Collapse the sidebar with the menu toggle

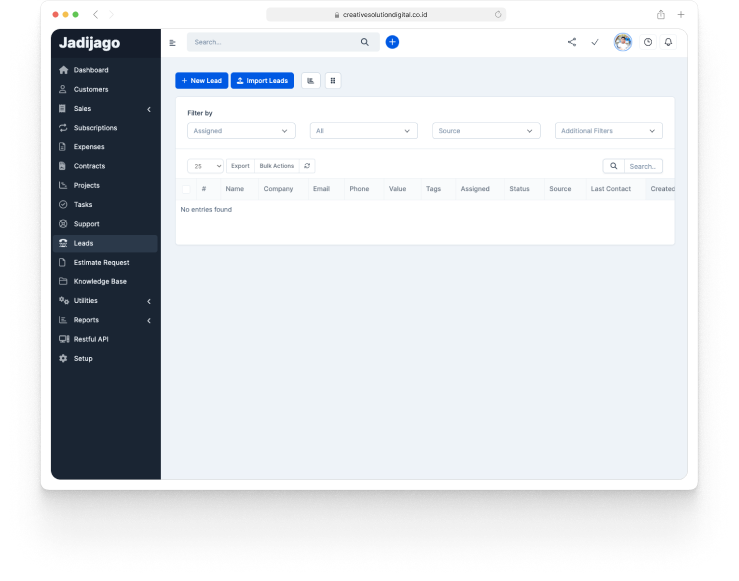pyautogui.click(x=173, y=43)
